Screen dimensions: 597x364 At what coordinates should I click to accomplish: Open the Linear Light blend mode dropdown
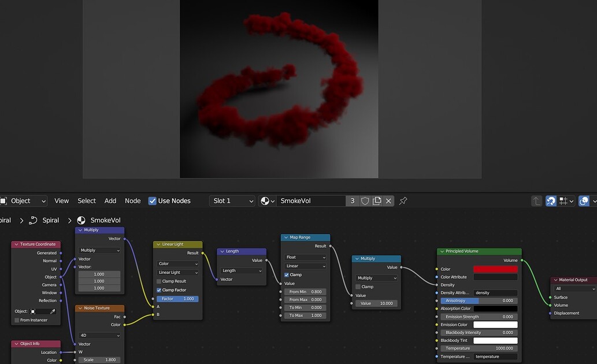pos(178,273)
